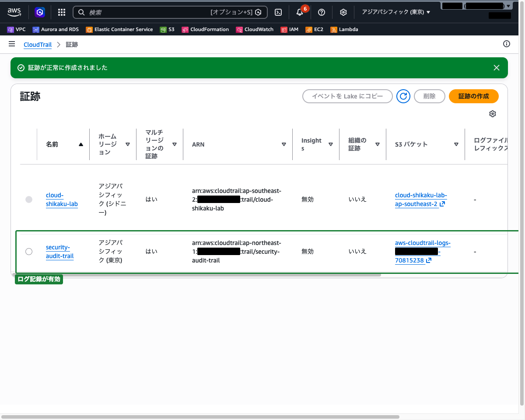Viewport: 525px width, 420px height.
Task: Open CloudFormation shortcut
Action: point(205,30)
